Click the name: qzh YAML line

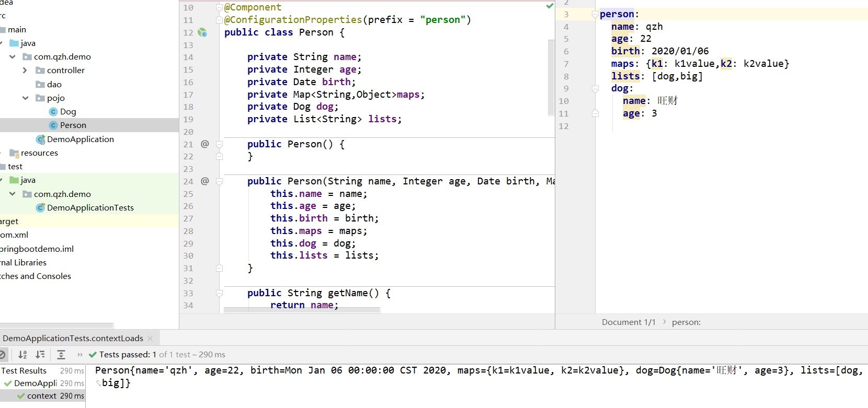point(637,27)
